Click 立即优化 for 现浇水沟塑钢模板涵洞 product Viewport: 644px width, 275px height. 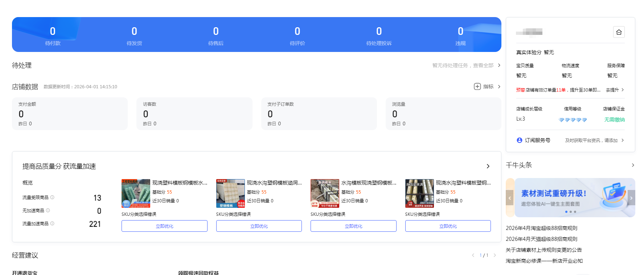[x=259, y=226]
